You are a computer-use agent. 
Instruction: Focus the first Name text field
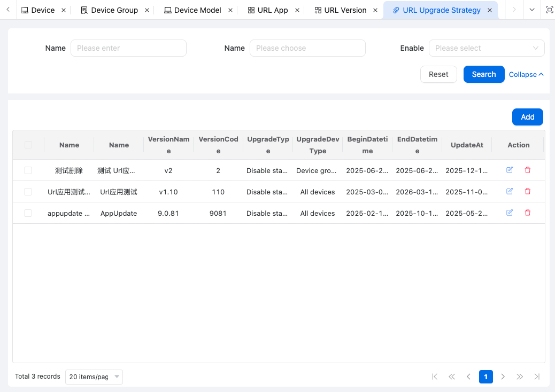(128, 48)
